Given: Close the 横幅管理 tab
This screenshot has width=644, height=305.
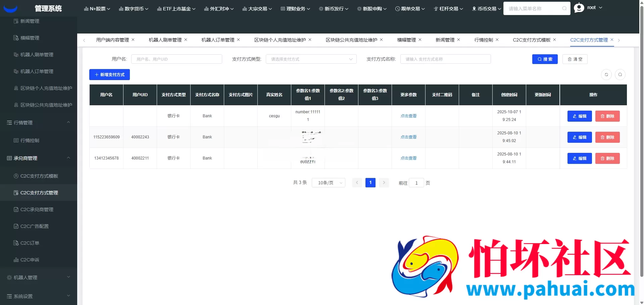Looking at the screenshot, I should (420, 40).
